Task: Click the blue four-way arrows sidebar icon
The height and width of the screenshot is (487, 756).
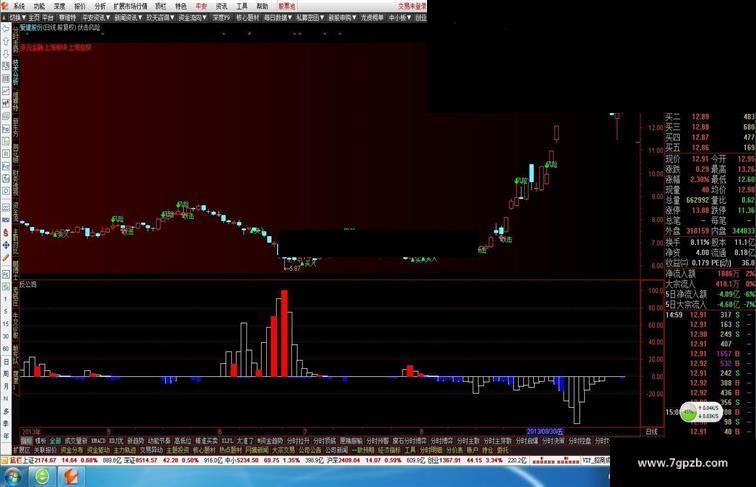Action: (x=6, y=245)
